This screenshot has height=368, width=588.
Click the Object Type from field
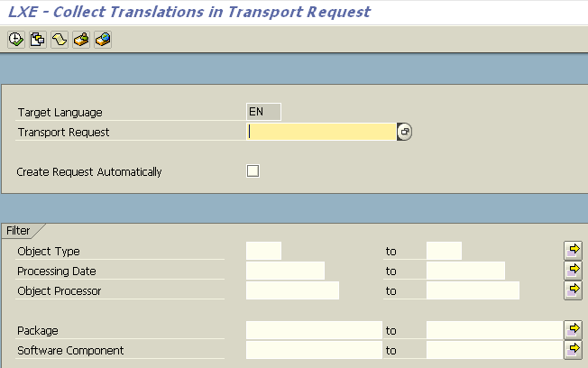click(263, 251)
